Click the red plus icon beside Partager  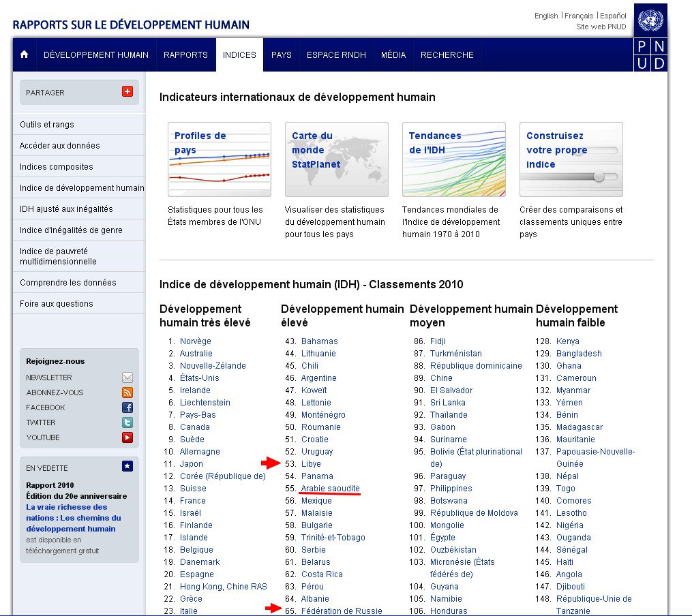[127, 91]
